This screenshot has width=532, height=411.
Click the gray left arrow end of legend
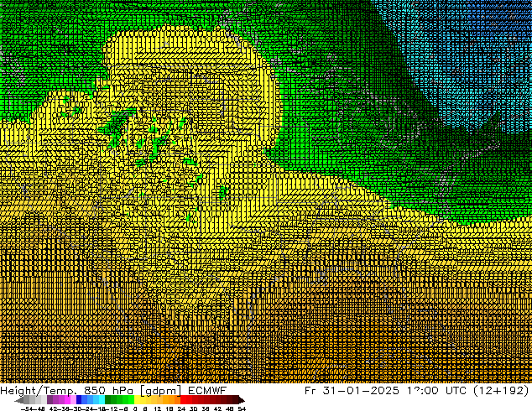pos(18,400)
